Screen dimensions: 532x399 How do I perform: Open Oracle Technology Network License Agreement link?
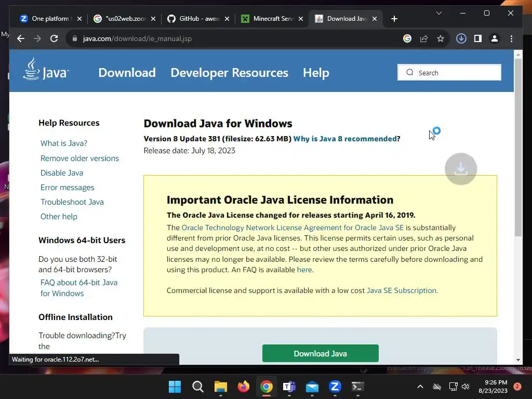[x=292, y=228]
